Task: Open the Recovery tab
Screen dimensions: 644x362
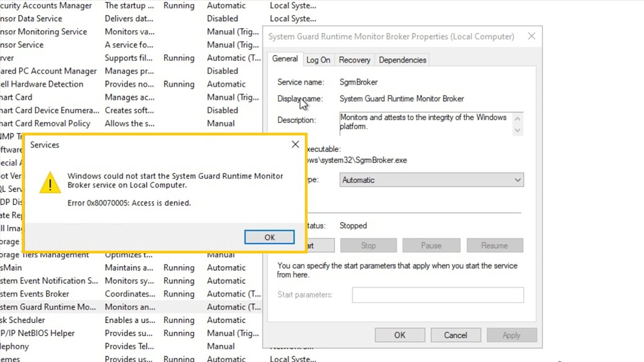Action: (355, 60)
